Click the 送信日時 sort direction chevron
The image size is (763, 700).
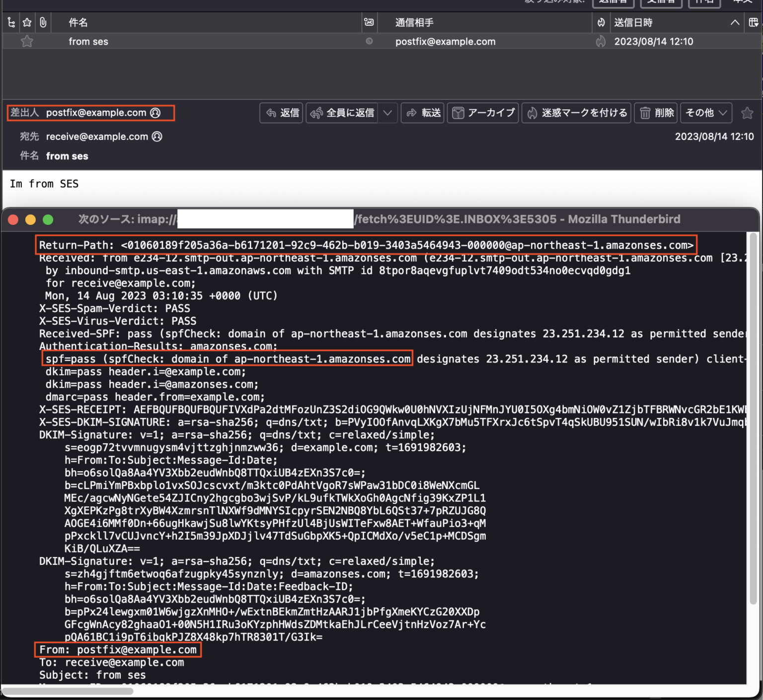tap(734, 22)
